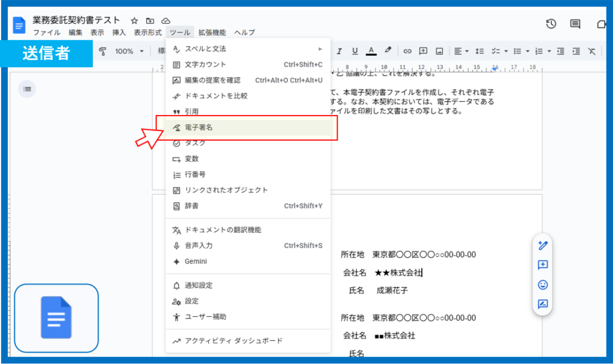Open version history clock icon
Screen dimensions: 613x364
[551, 24]
